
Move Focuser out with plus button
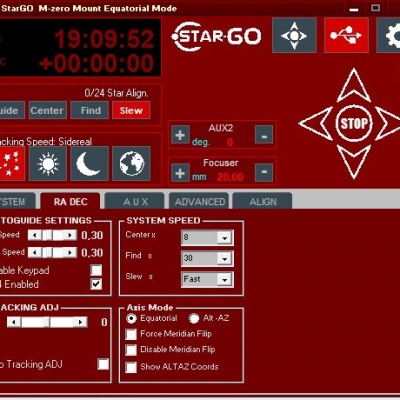point(180,173)
